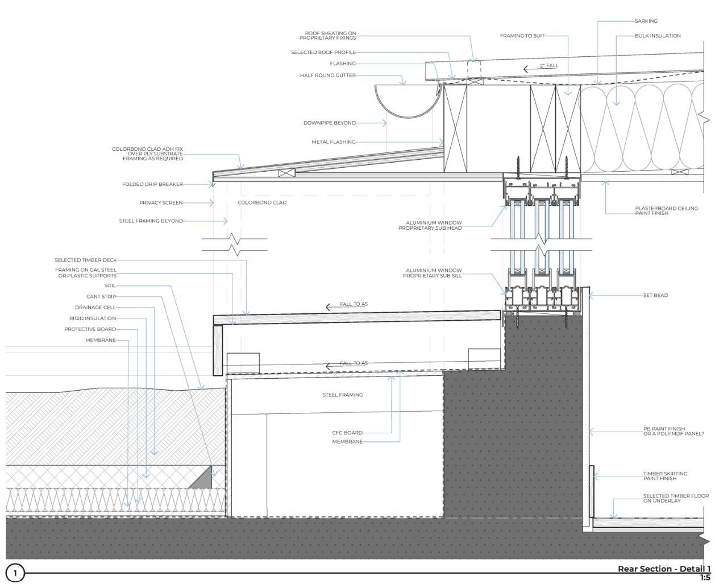Select the 'SET BEAD' annotation

pos(655,296)
